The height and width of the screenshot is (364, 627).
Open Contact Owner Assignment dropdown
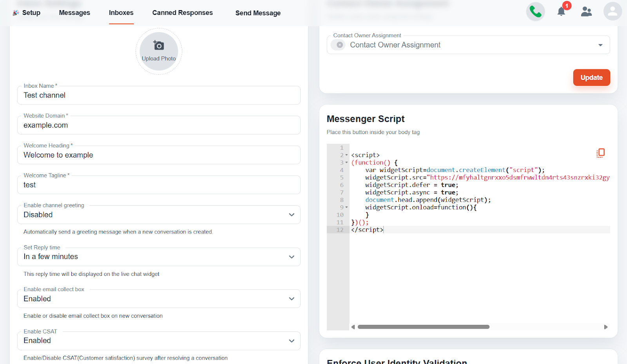coord(600,45)
